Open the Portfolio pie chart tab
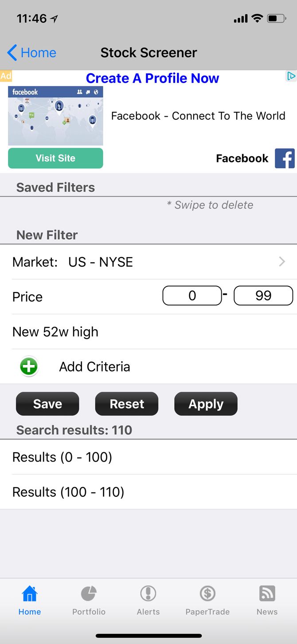This screenshot has width=297, height=644. (x=89, y=600)
